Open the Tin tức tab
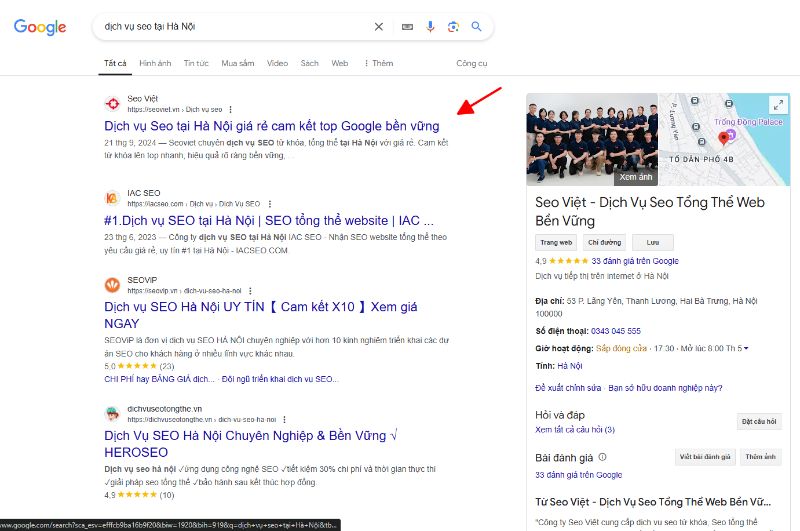 (196, 63)
